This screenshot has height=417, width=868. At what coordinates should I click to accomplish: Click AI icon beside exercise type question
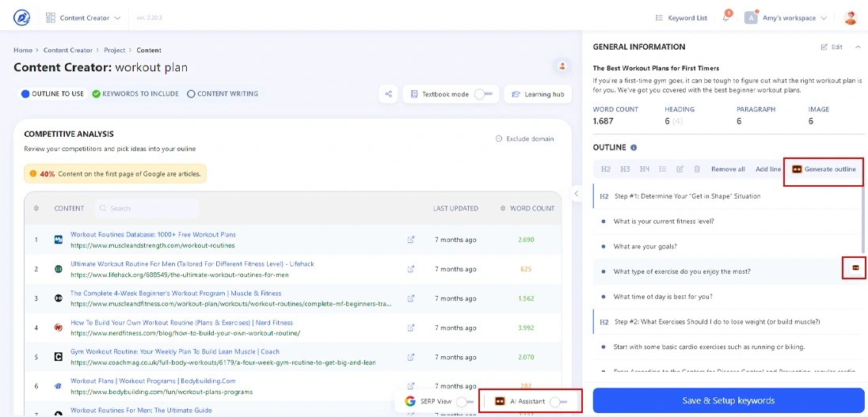click(855, 268)
